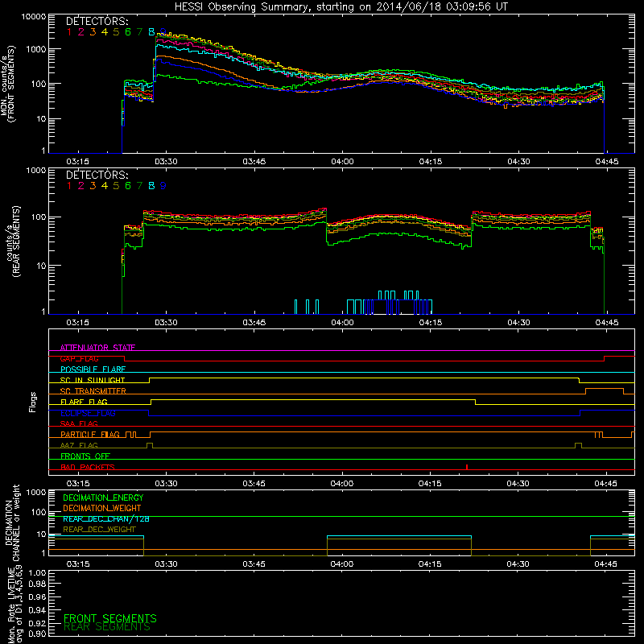Click the REAR_DEC_WEIGHT legend label
The image size is (644, 644).
pyautogui.click(x=99, y=530)
